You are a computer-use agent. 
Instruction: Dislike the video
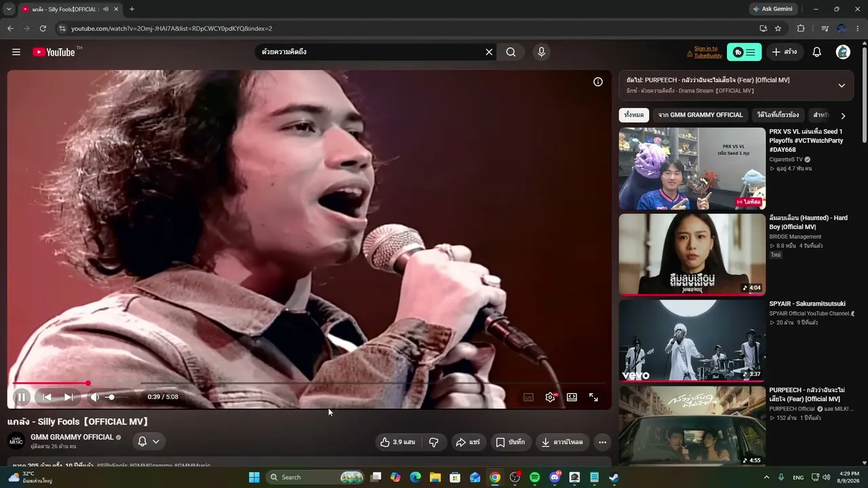(x=434, y=442)
